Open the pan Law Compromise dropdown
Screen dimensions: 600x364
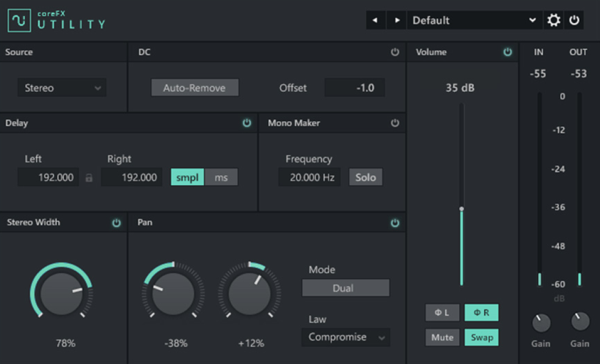345,337
